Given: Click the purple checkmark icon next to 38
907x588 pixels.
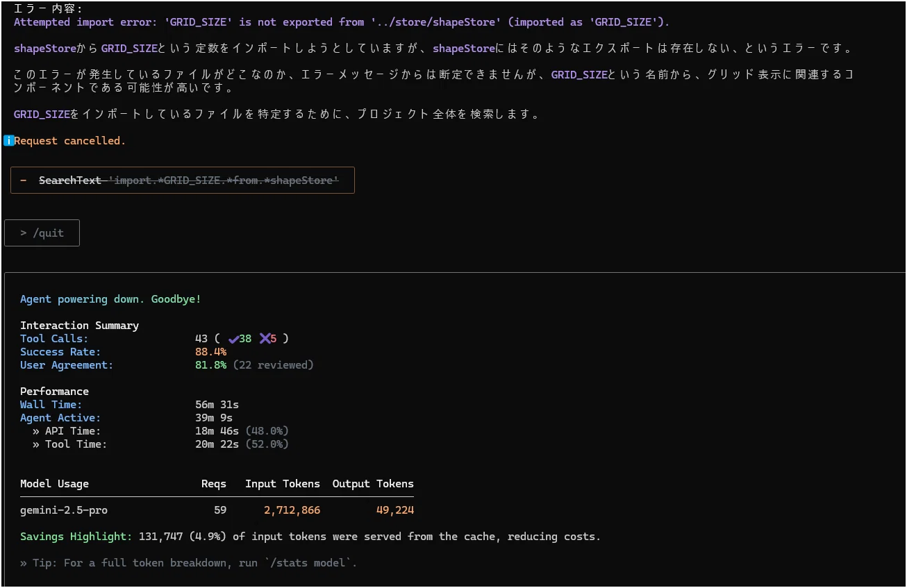Looking at the screenshot, I should click(233, 339).
